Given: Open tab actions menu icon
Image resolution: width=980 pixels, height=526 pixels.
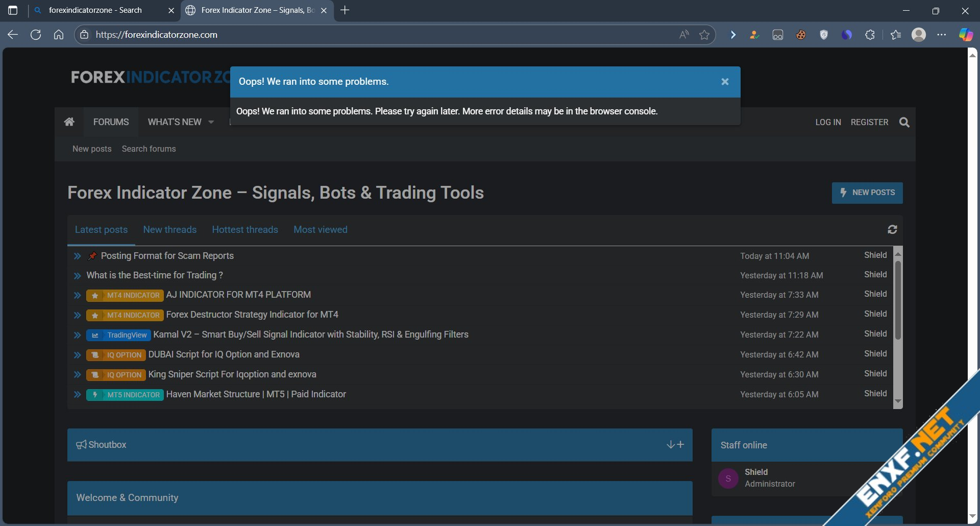Looking at the screenshot, I should pos(13,10).
